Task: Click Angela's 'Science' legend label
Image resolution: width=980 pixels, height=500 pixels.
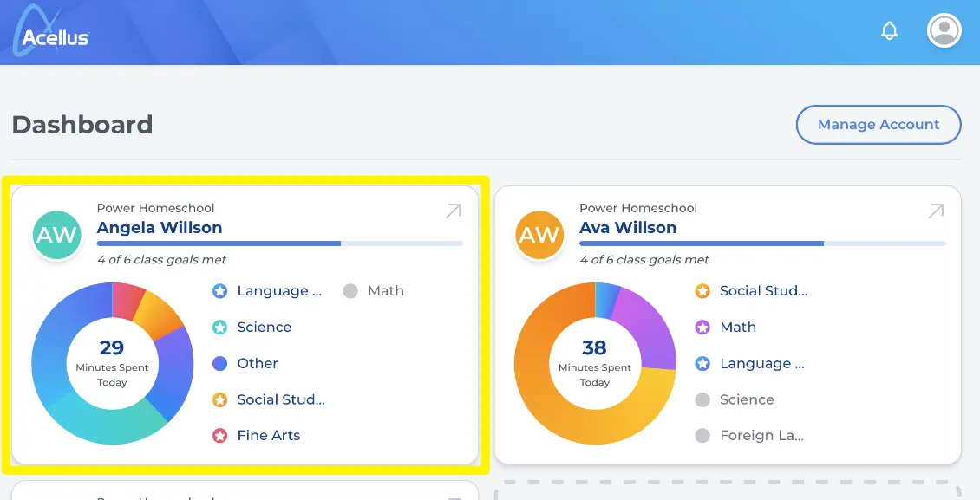Action: pyautogui.click(x=265, y=327)
